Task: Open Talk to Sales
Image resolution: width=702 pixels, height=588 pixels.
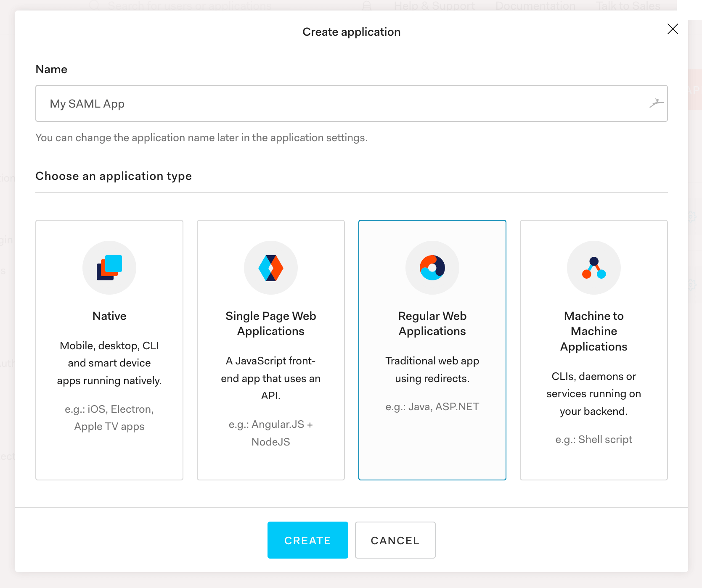Action: tap(628, 5)
